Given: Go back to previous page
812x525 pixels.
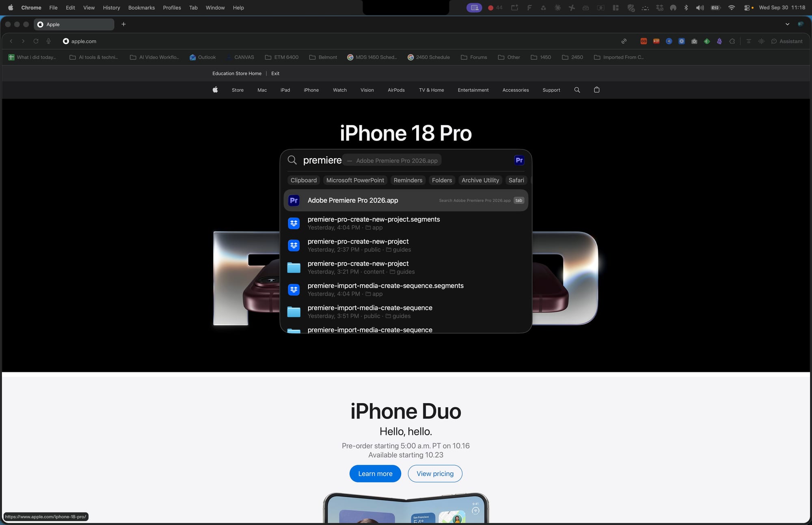Looking at the screenshot, I should point(11,41).
